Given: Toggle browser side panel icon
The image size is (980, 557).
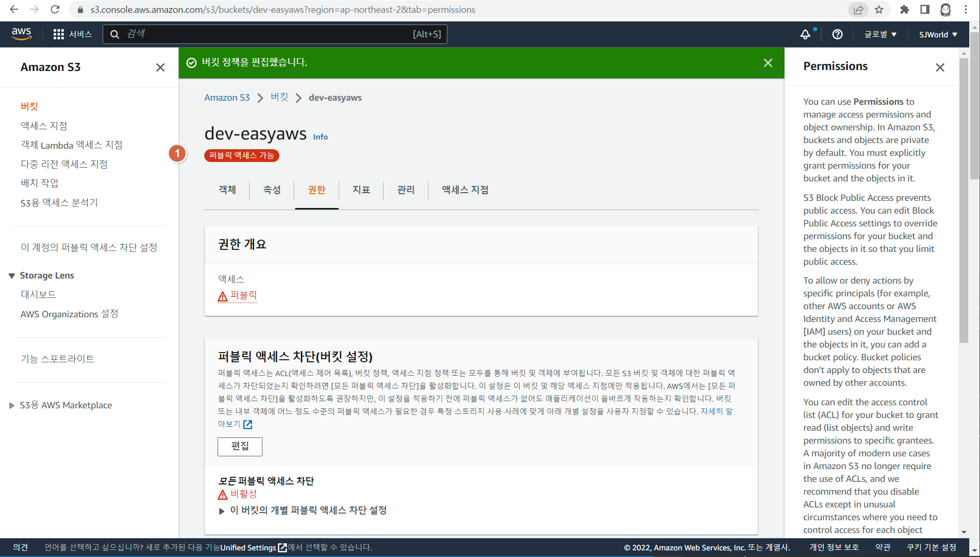Looking at the screenshot, I should pos(925,10).
